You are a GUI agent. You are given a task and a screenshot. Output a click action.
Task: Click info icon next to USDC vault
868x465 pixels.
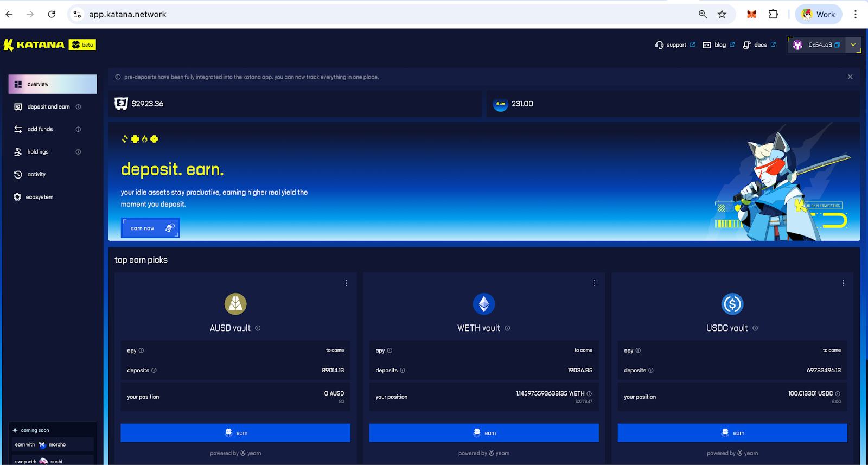click(x=755, y=328)
